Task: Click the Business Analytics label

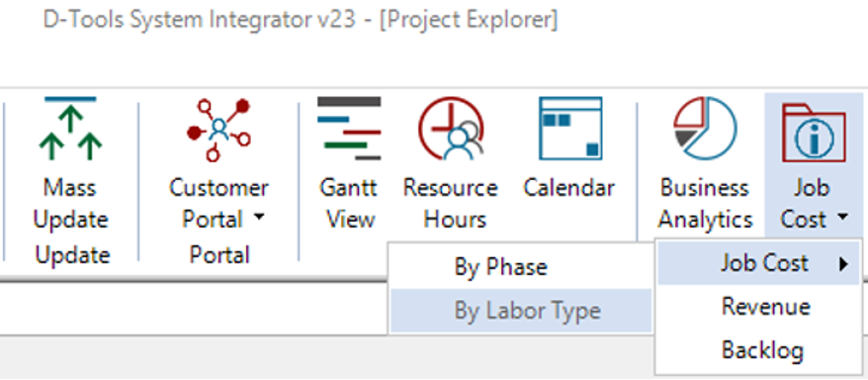Action: point(705,203)
